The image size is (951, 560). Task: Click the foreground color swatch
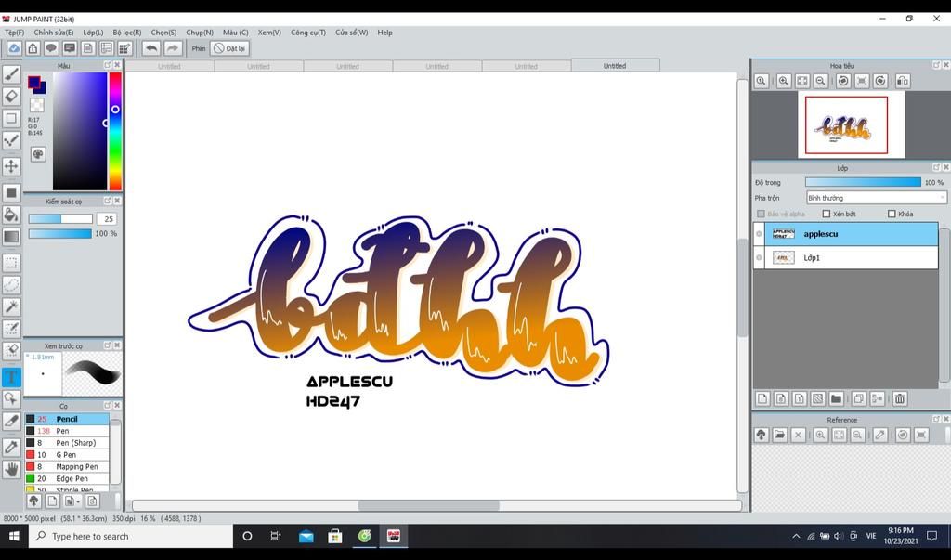tap(34, 82)
